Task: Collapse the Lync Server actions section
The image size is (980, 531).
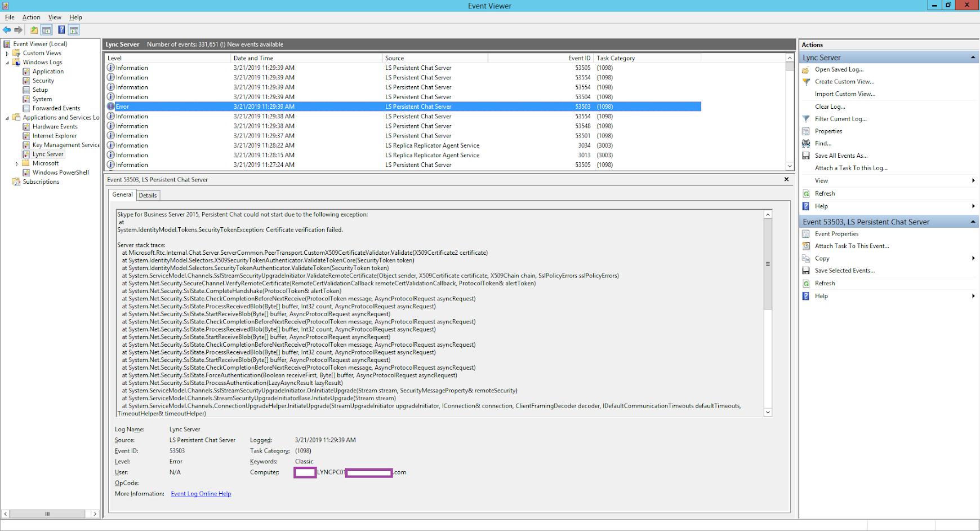Action: [973, 57]
